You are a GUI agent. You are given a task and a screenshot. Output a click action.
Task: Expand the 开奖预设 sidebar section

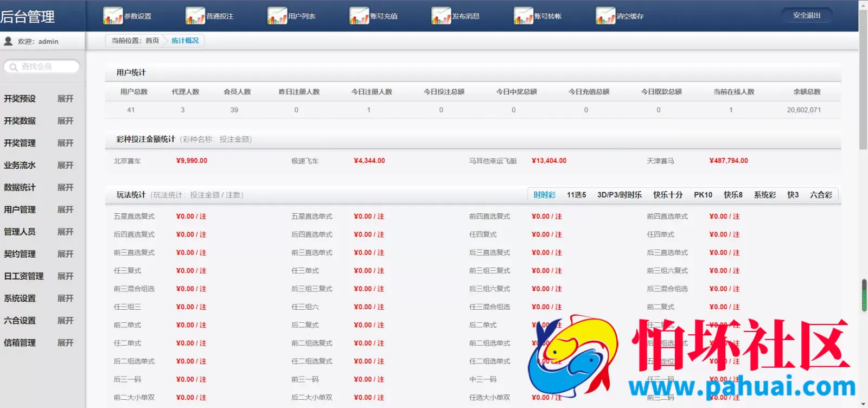[65, 99]
